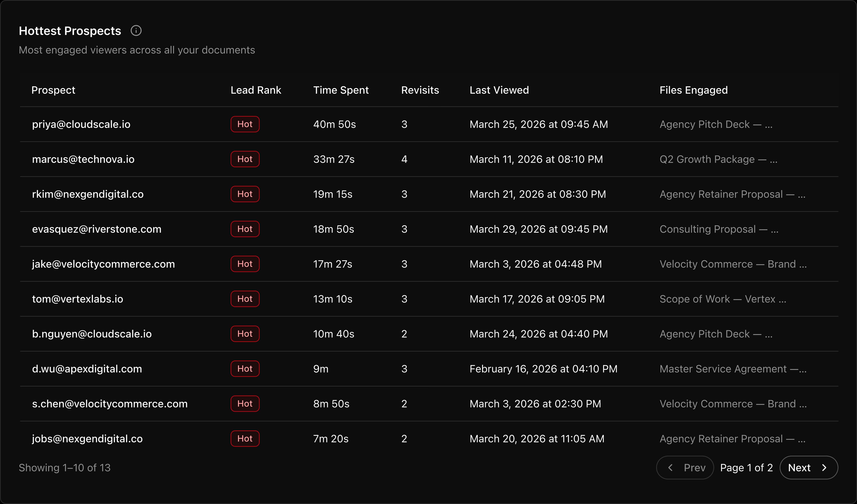857x504 pixels.
Task: Click the Hot badge for evasquez@riverstone.com
Action: (x=245, y=229)
